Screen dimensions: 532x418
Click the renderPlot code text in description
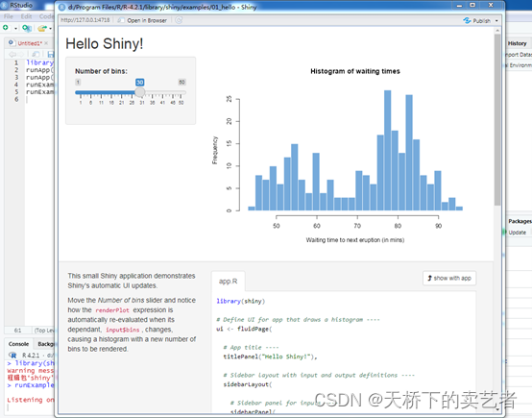pyautogui.click(x=112, y=310)
